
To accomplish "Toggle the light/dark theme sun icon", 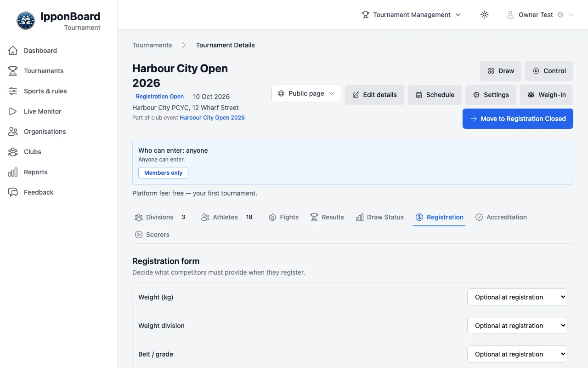I will tap(484, 15).
